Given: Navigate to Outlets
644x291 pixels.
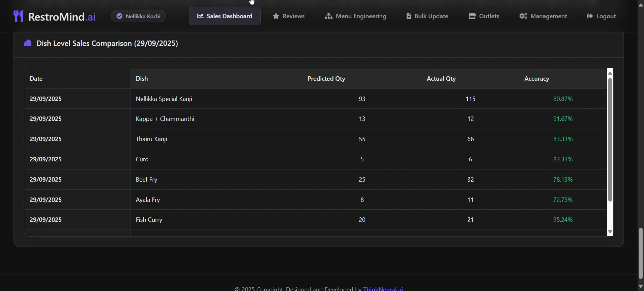Looking at the screenshot, I should coord(484,16).
